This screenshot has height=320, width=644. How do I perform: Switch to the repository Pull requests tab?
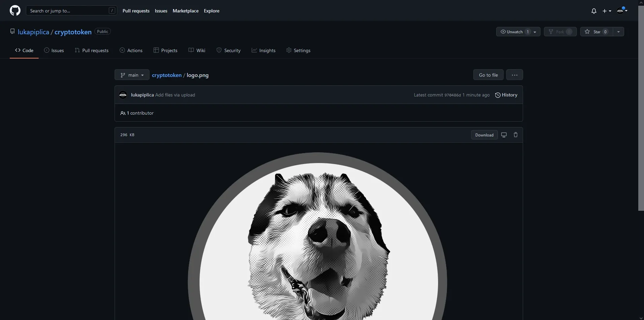point(92,50)
